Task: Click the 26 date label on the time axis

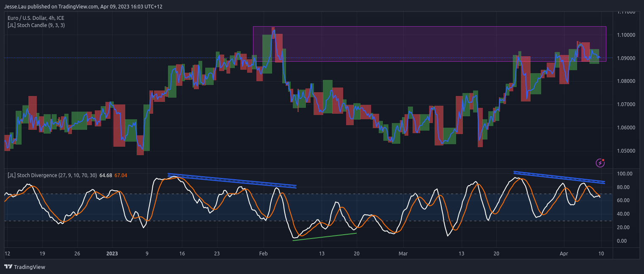Action: coord(77,254)
